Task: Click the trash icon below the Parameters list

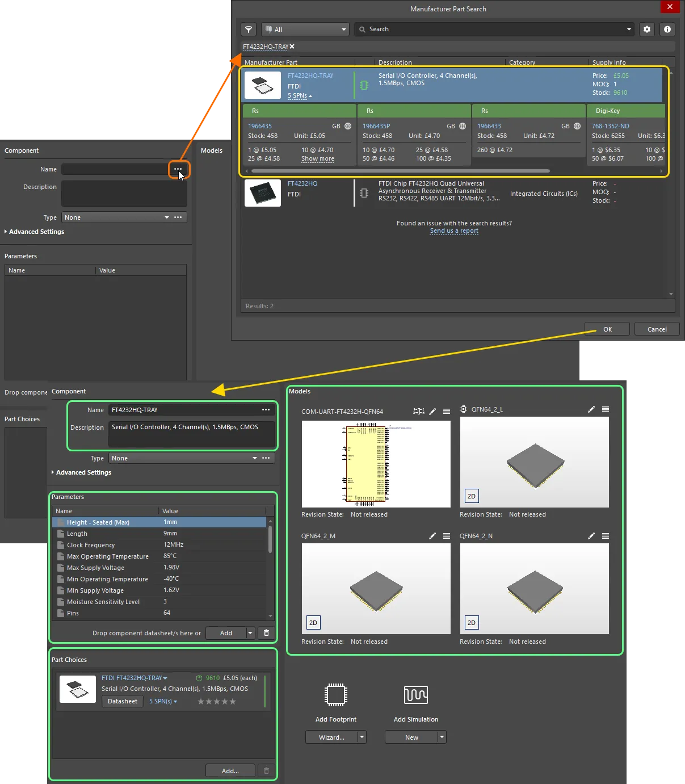Action: tap(266, 632)
